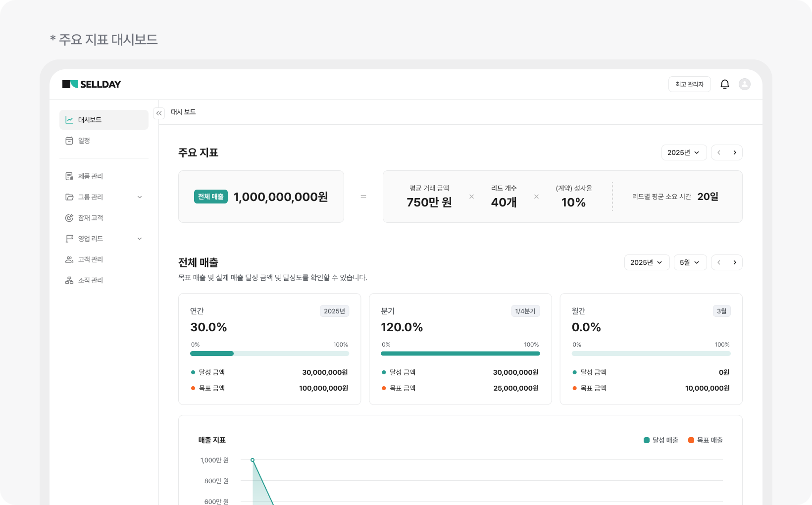
Task: Click the 영업 리드 flag icon
Action: click(69, 239)
